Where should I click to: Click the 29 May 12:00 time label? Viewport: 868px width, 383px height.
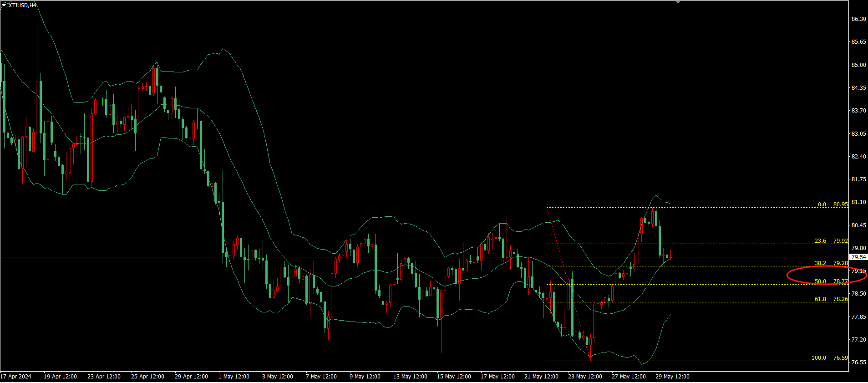(x=672, y=377)
